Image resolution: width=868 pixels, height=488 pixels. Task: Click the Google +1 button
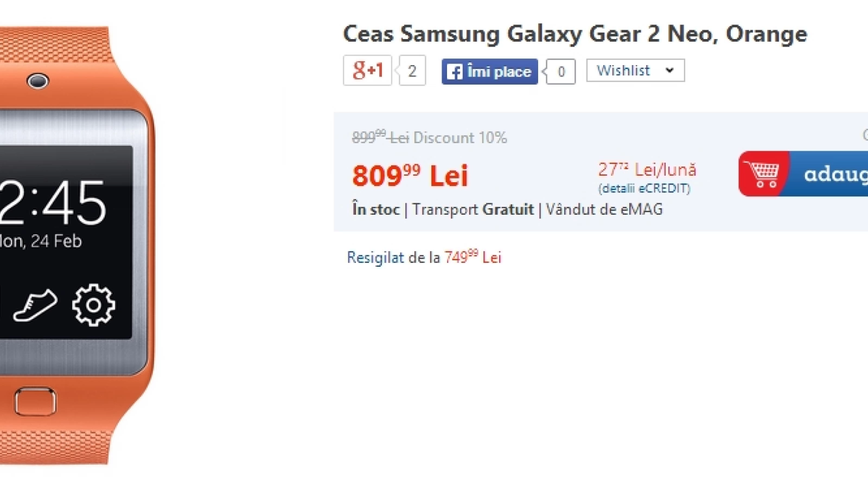(x=367, y=70)
